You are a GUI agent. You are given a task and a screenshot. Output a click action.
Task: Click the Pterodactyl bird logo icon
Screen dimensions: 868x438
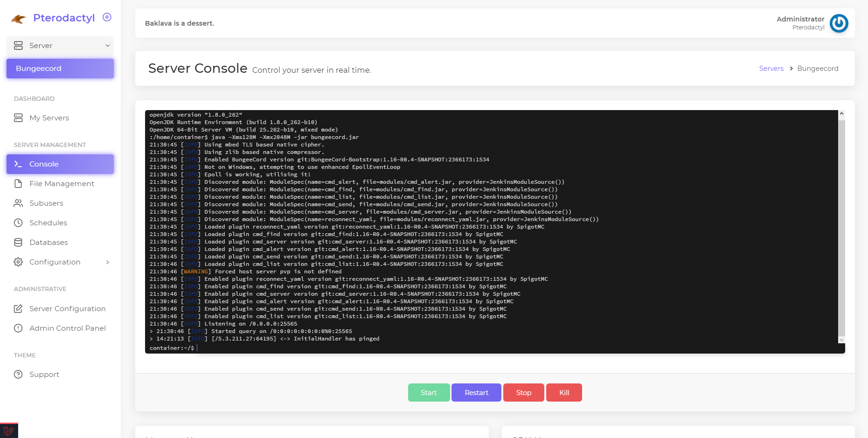pos(19,19)
